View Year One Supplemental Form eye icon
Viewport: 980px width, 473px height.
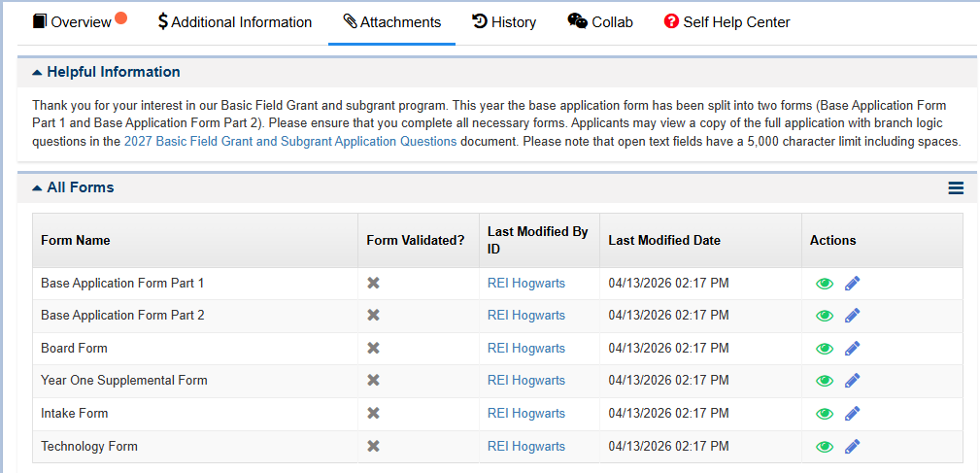[825, 381]
